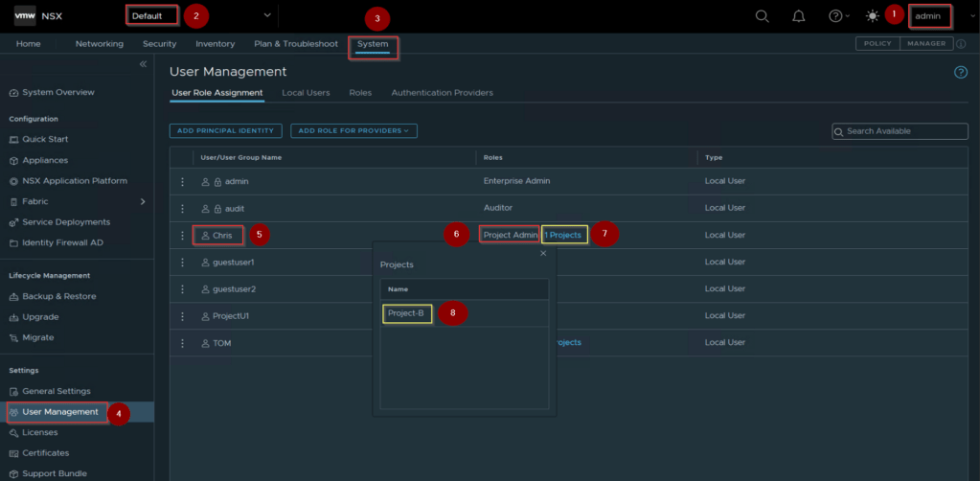Close the Projects popup
980x481 pixels.
coord(543,254)
